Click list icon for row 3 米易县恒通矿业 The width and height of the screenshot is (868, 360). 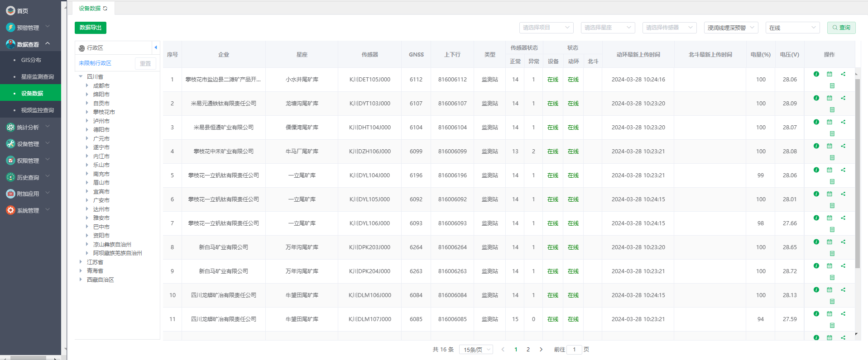tap(832, 133)
